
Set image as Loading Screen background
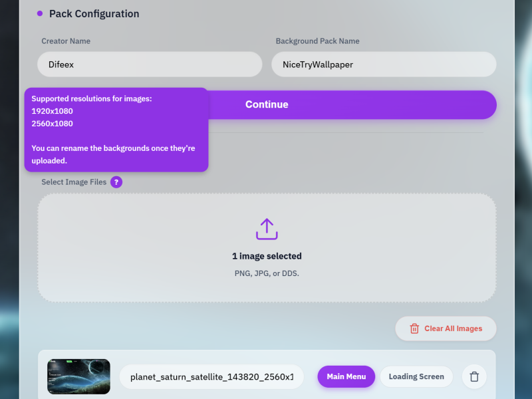[x=416, y=376]
